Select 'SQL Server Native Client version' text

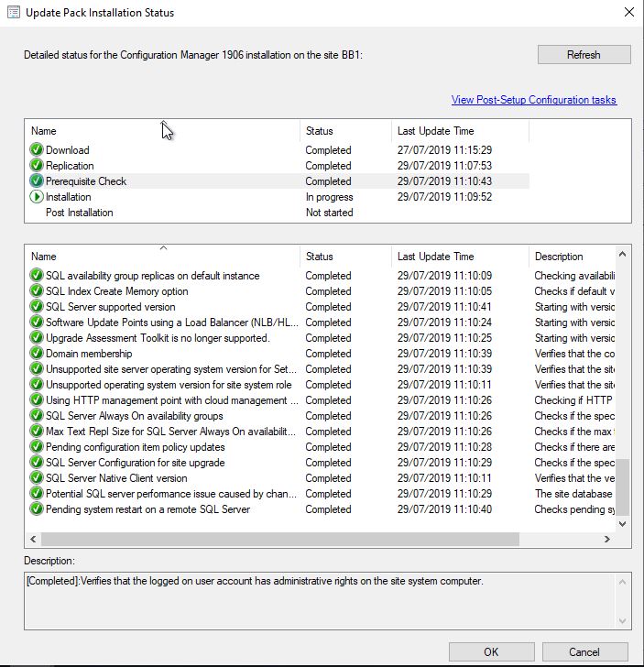pyautogui.click(x=116, y=478)
